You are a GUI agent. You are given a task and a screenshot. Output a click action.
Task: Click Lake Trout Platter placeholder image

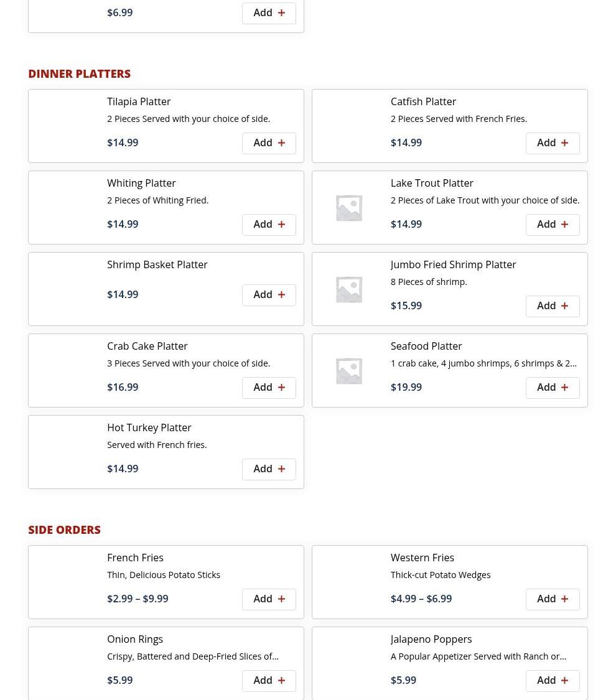tap(349, 208)
